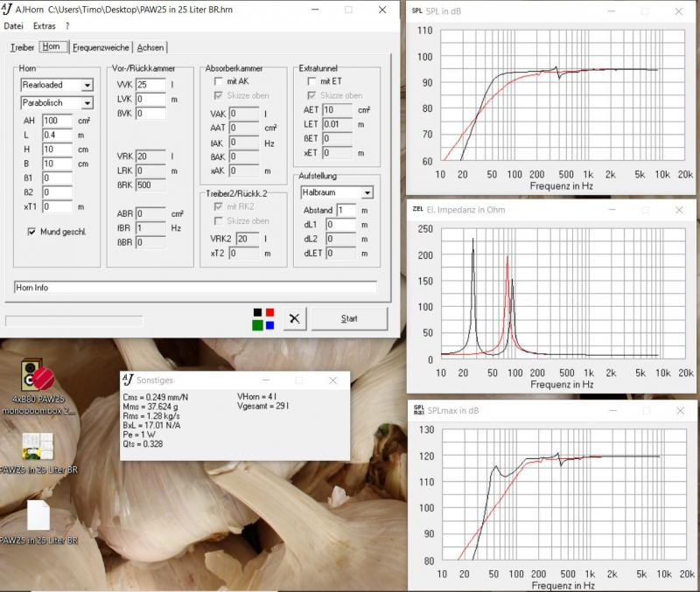Open the Halbraum Aufstellung dropdown
700x592 pixels.
pyautogui.click(x=367, y=192)
